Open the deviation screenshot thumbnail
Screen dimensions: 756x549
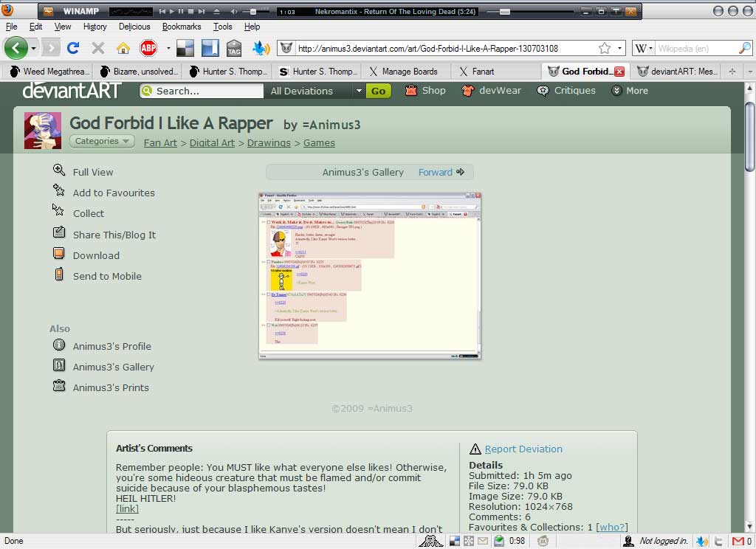tap(369, 276)
